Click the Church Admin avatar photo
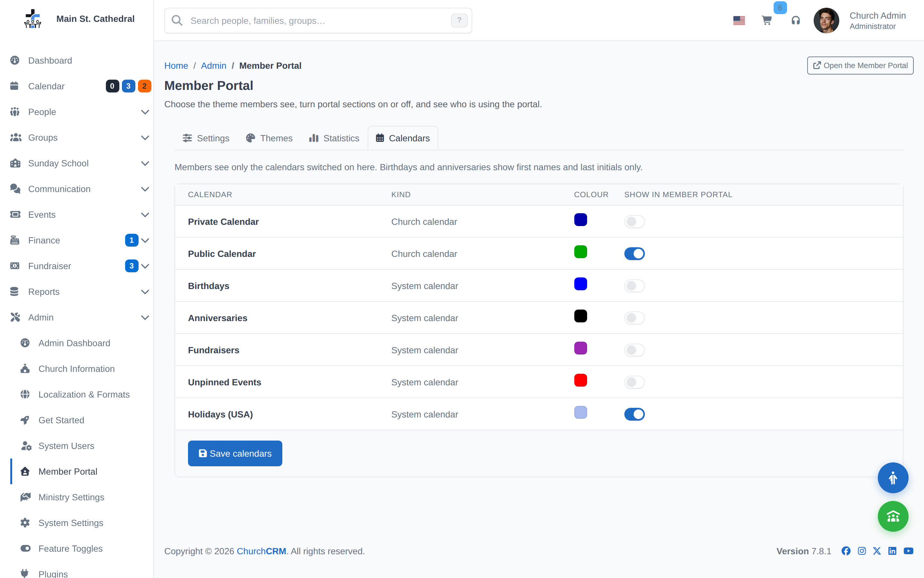Image resolution: width=924 pixels, height=578 pixels. pyautogui.click(x=826, y=20)
